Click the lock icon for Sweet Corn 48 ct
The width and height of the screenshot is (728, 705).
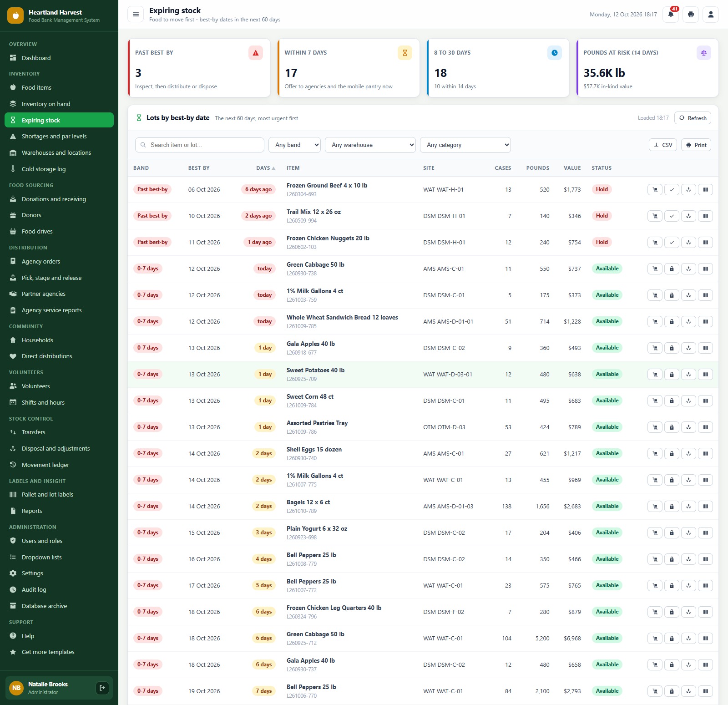point(672,401)
